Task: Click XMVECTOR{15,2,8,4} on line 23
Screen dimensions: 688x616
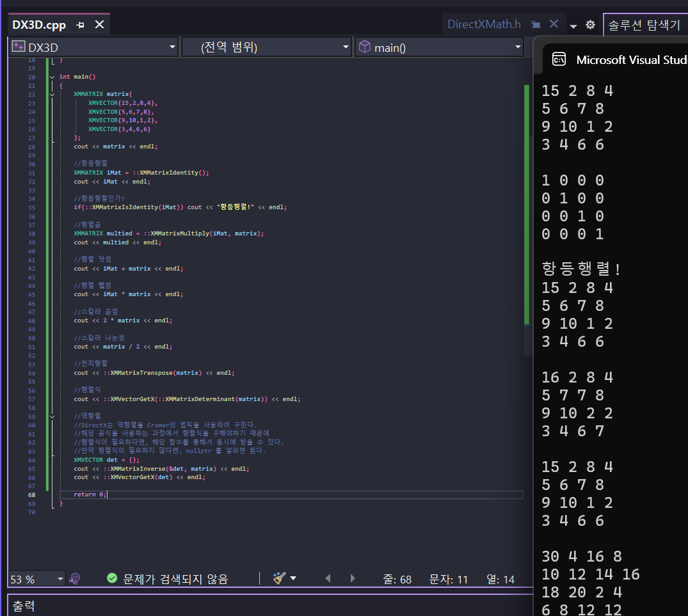Action: [123, 103]
